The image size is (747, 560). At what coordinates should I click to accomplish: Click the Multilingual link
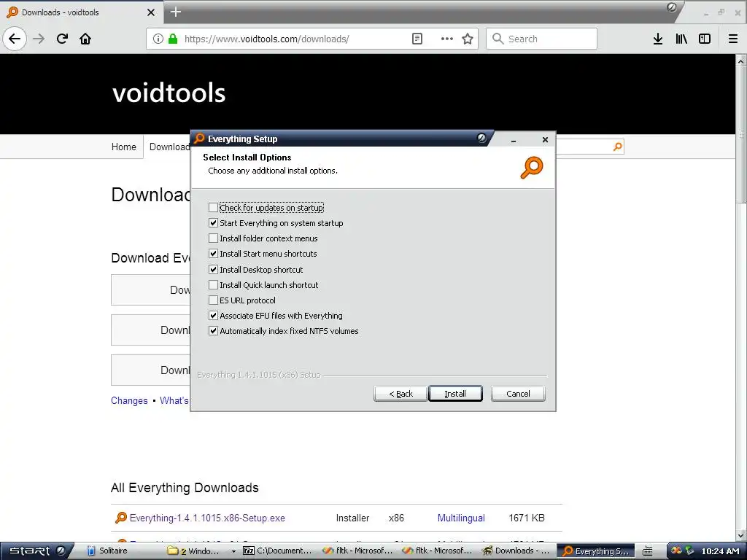pyautogui.click(x=461, y=518)
